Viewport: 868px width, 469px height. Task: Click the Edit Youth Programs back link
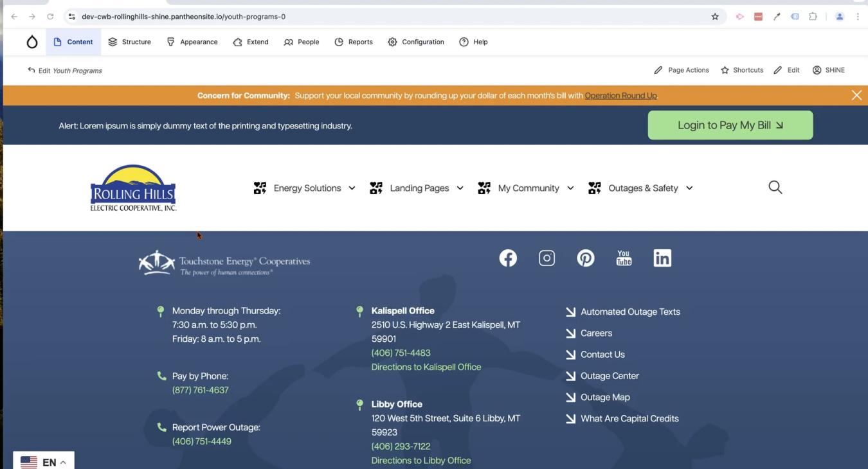(65, 71)
